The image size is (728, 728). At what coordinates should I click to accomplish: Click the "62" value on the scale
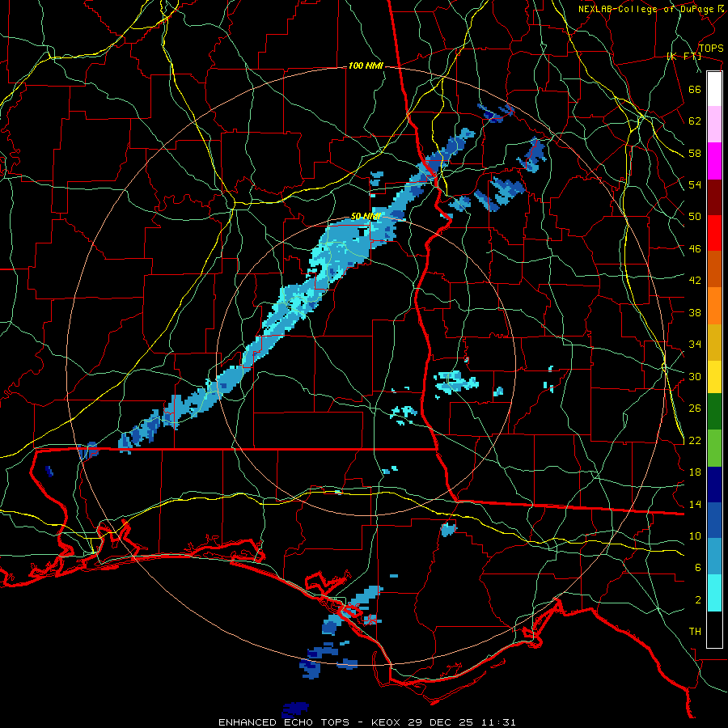tap(695, 121)
